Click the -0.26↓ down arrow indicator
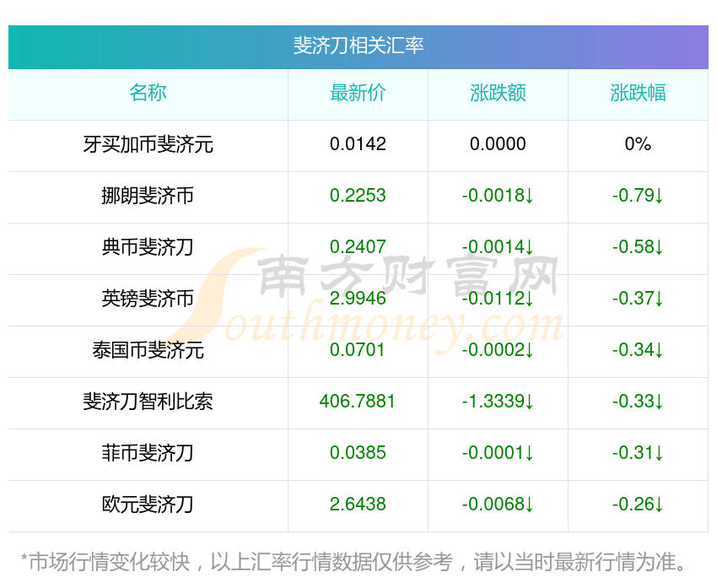Image resolution: width=717 pixels, height=588 pixels. point(659,504)
